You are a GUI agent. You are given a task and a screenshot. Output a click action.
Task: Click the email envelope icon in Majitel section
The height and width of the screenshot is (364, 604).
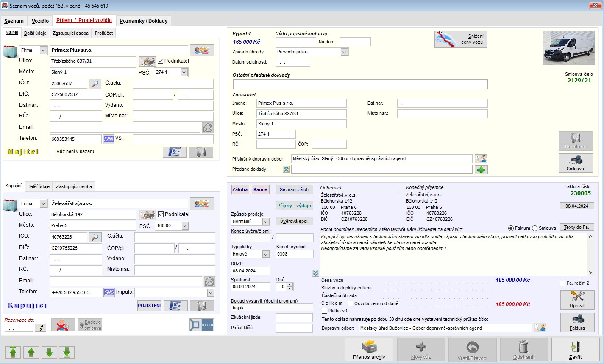coord(208,128)
